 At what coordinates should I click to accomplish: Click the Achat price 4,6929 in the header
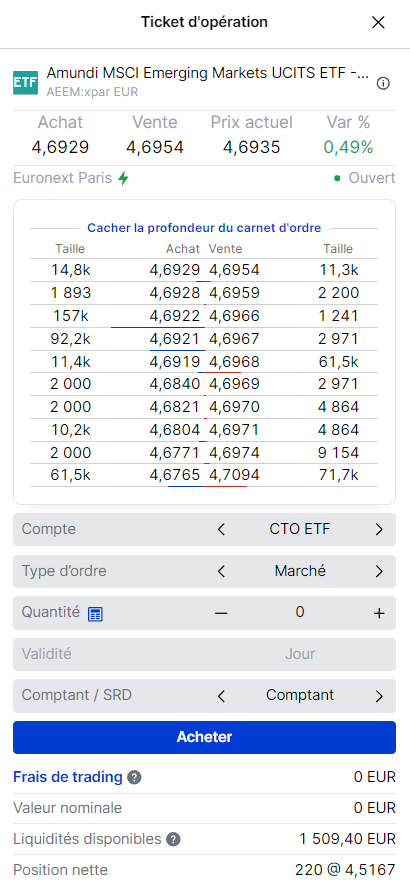60,148
